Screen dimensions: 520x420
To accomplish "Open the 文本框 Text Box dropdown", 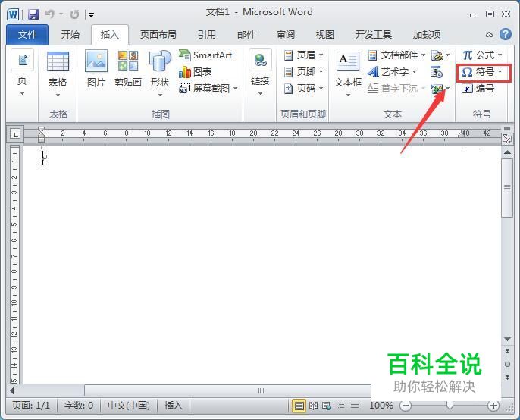I will pos(347,74).
